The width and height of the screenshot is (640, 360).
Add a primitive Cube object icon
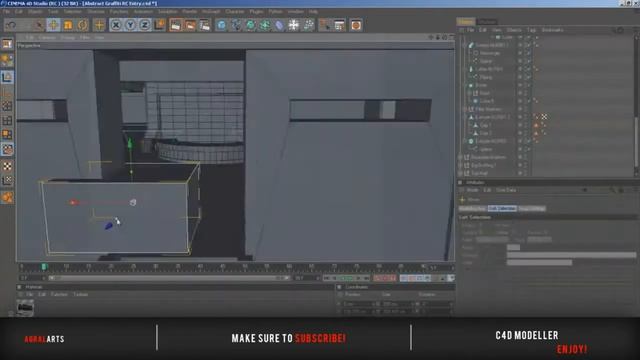pos(221,25)
